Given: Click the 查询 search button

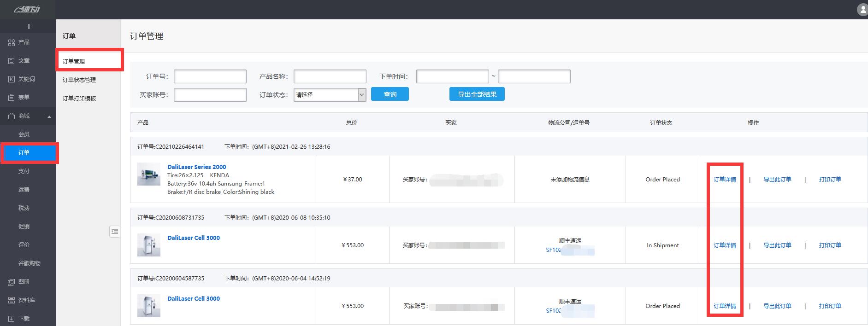Looking at the screenshot, I should [x=390, y=94].
